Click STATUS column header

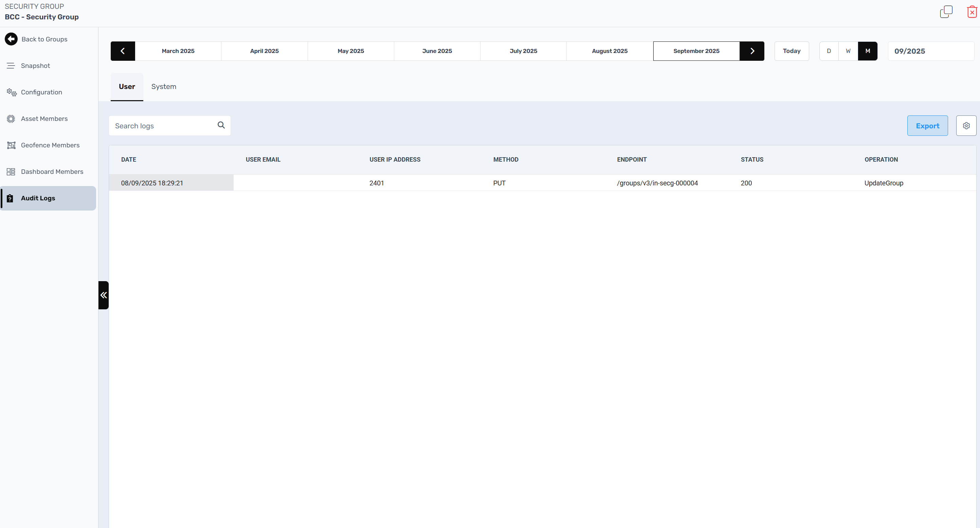[752, 159]
